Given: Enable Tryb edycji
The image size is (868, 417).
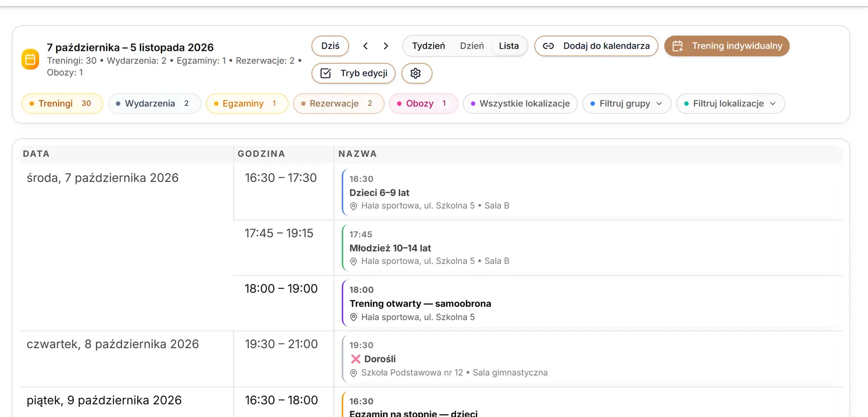Looking at the screenshot, I should pyautogui.click(x=354, y=73).
